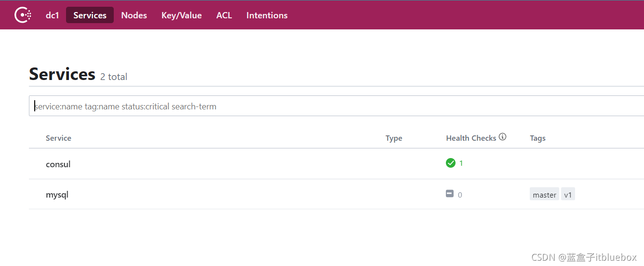Image resolution: width=644 pixels, height=266 pixels.
Task: Open the ACL tab
Action: point(224,15)
